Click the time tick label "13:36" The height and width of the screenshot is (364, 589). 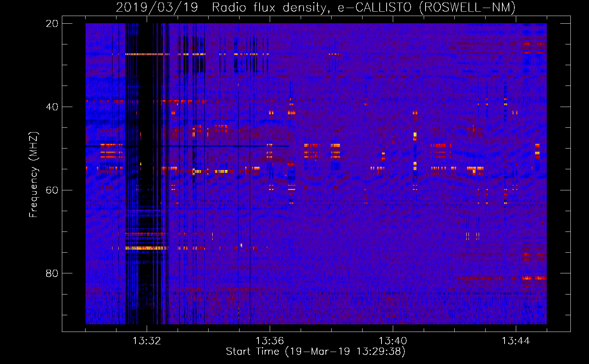270,341
